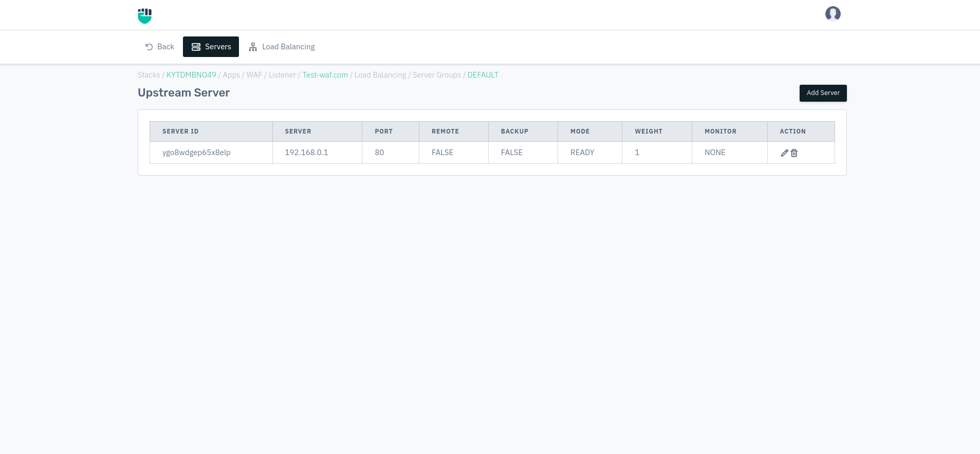Click the Add Server button

coord(823,93)
